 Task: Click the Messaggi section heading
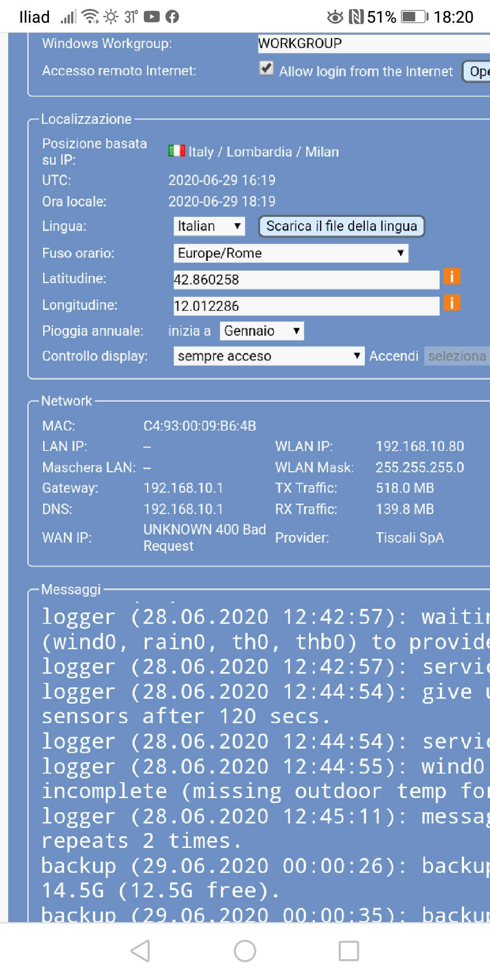tap(71, 589)
